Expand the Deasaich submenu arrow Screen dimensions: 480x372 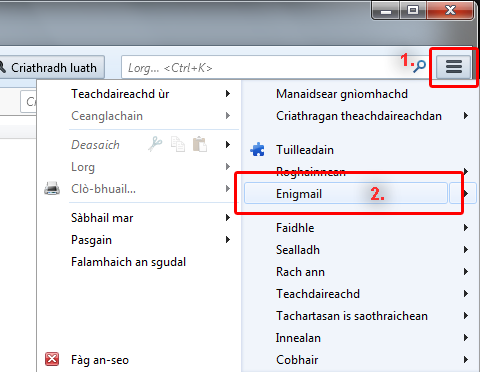[228, 144]
